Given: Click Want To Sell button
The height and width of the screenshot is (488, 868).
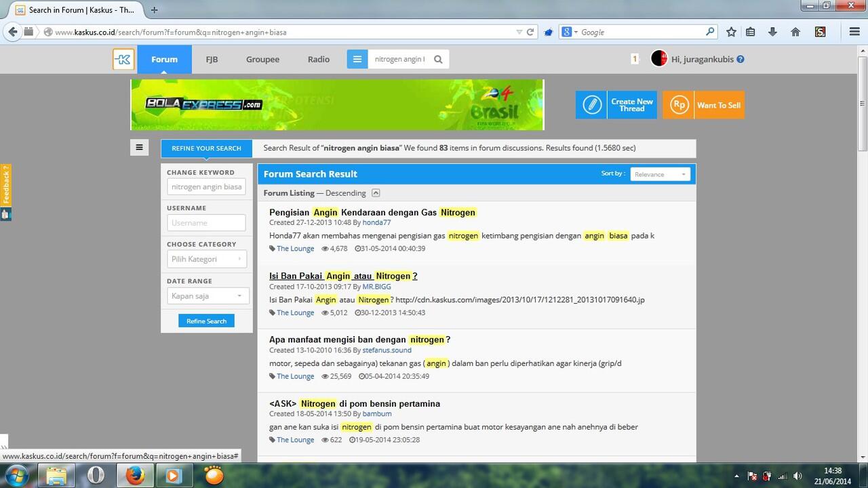Looking at the screenshot, I should tap(703, 105).
